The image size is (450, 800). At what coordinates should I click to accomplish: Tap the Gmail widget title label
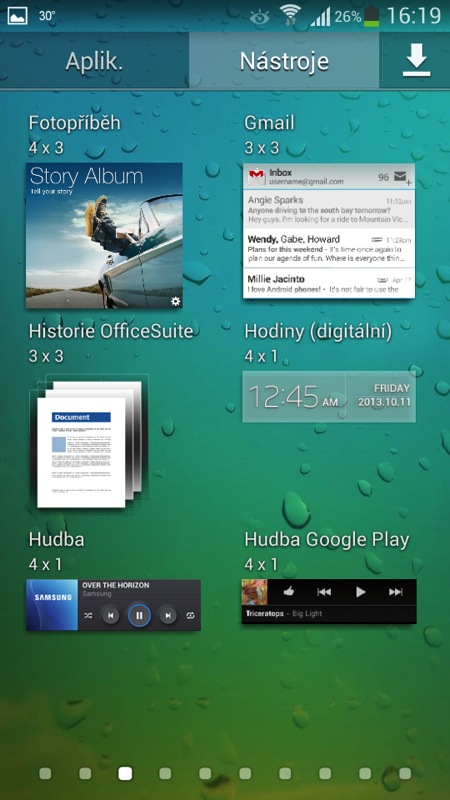coord(269,123)
